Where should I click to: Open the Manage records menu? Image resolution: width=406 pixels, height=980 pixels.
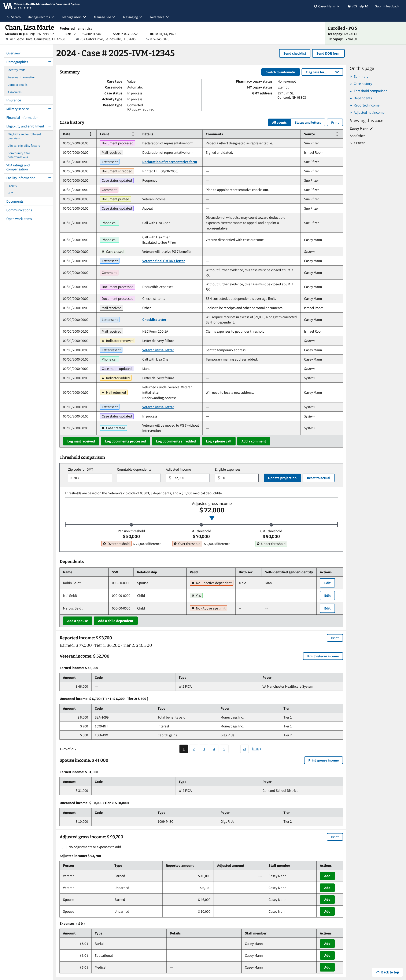pyautogui.click(x=41, y=17)
